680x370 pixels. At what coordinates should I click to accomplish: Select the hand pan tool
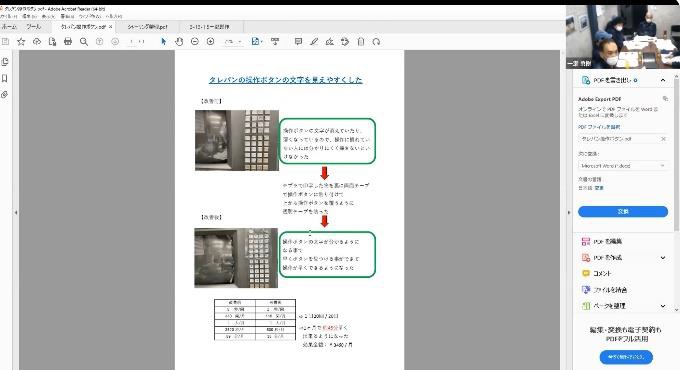tap(179, 42)
